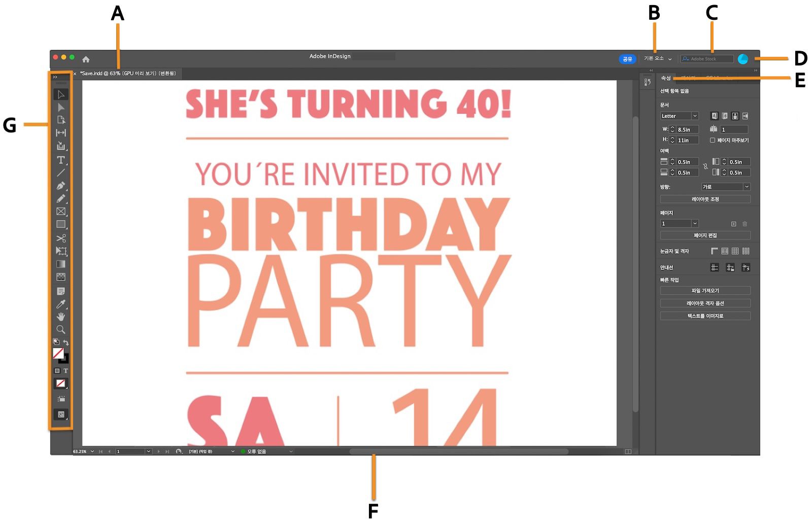The height and width of the screenshot is (524, 812).
Task: Select the Hand tool
Action: click(61, 317)
